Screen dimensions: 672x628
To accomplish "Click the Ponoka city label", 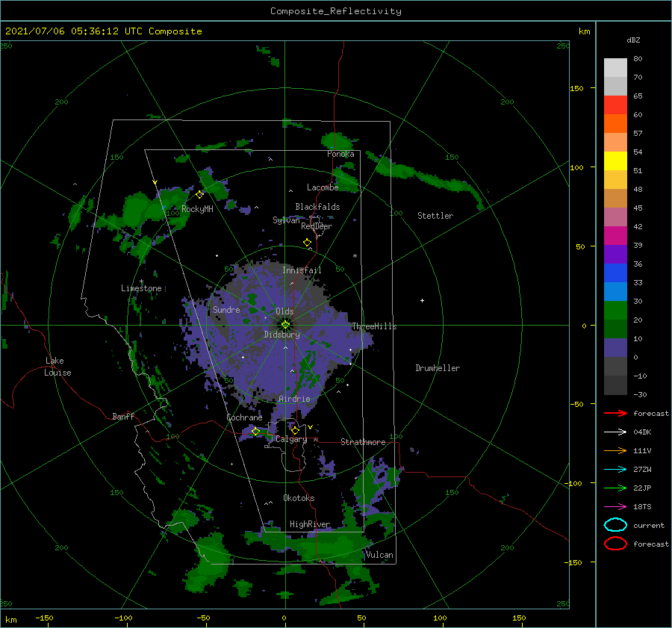I will tap(340, 154).
